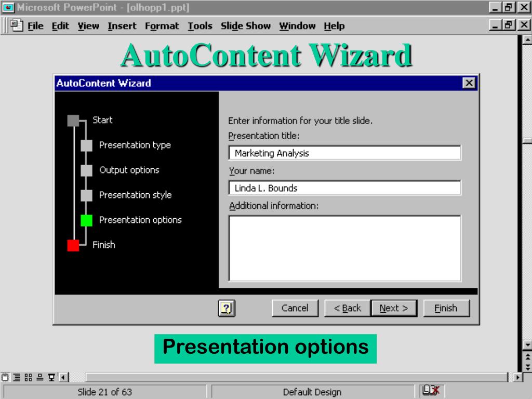Click the Next > button
This screenshot has height=399, width=532.
tap(394, 308)
